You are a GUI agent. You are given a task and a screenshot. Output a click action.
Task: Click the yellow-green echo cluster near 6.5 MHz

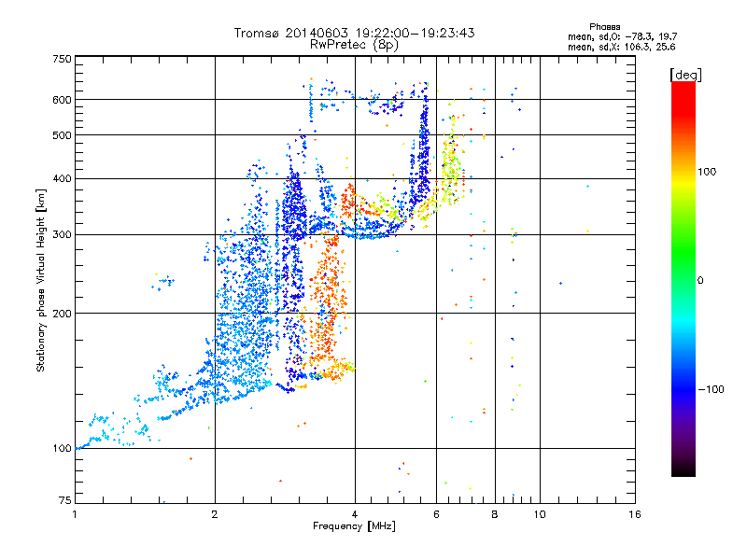450,164
